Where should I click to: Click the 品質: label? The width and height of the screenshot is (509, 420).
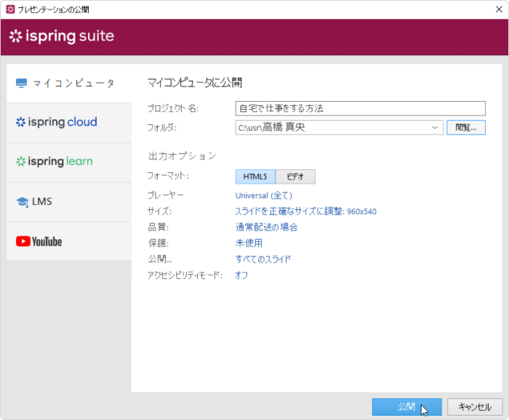click(x=158, y=227)
